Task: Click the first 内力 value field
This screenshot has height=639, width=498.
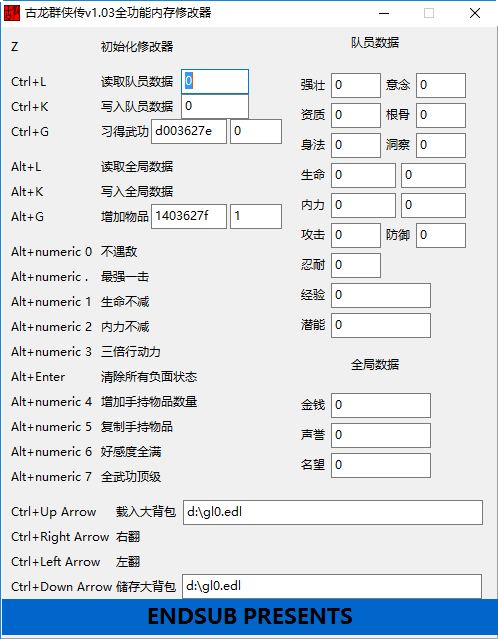Action: point(363,205)
